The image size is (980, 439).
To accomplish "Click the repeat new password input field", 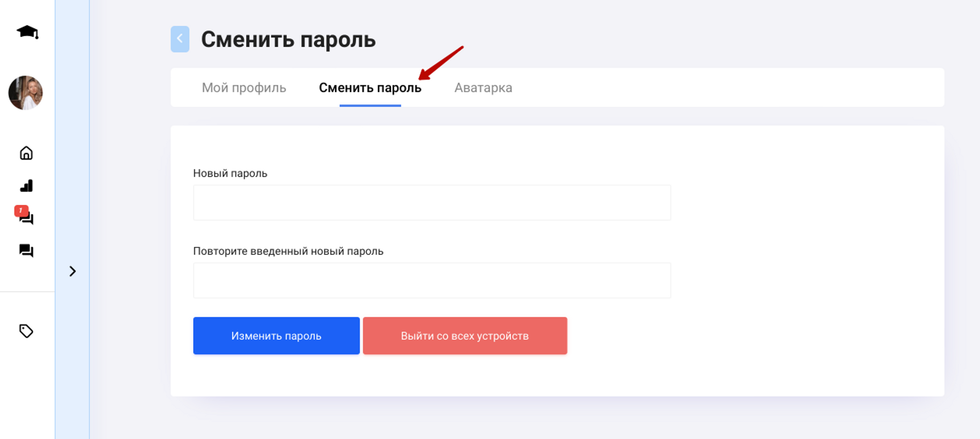I will [x=432, y=281].
